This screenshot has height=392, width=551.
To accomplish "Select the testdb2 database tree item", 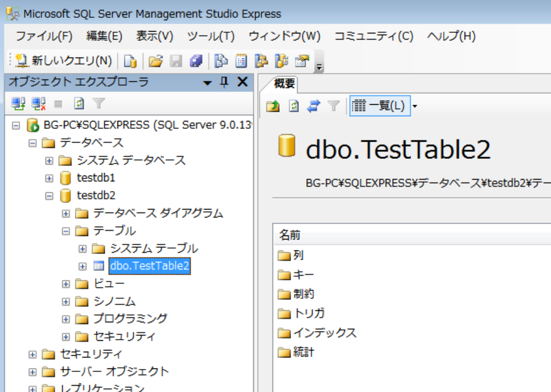I will pos(96,195).
